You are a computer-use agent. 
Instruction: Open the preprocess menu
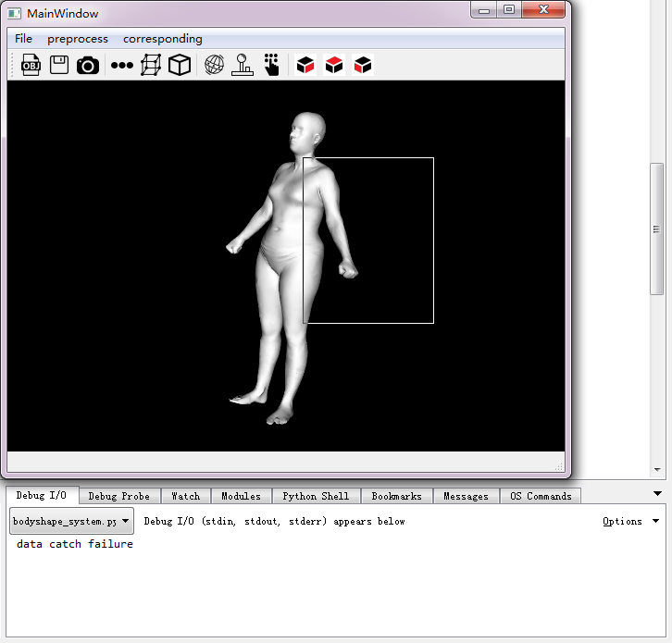(78, 39)
